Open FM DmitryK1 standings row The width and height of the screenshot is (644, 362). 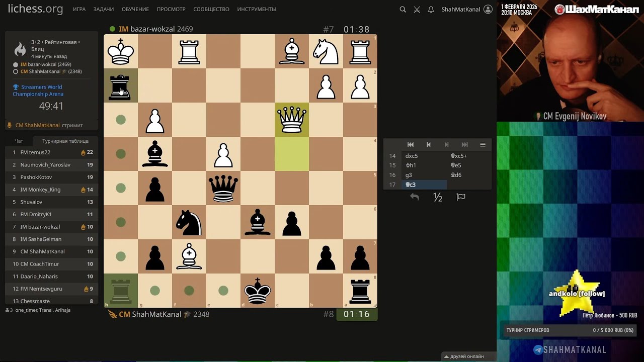click(52, 214)
